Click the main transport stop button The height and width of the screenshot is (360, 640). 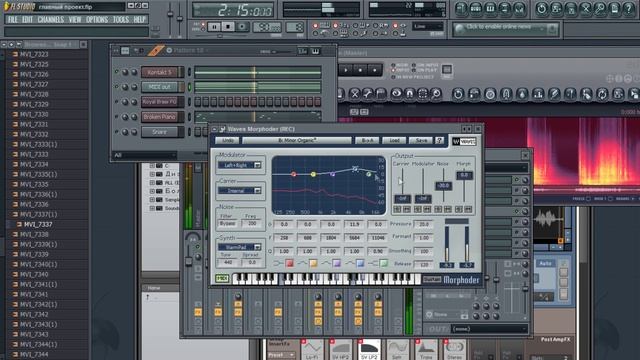(228, 27)
